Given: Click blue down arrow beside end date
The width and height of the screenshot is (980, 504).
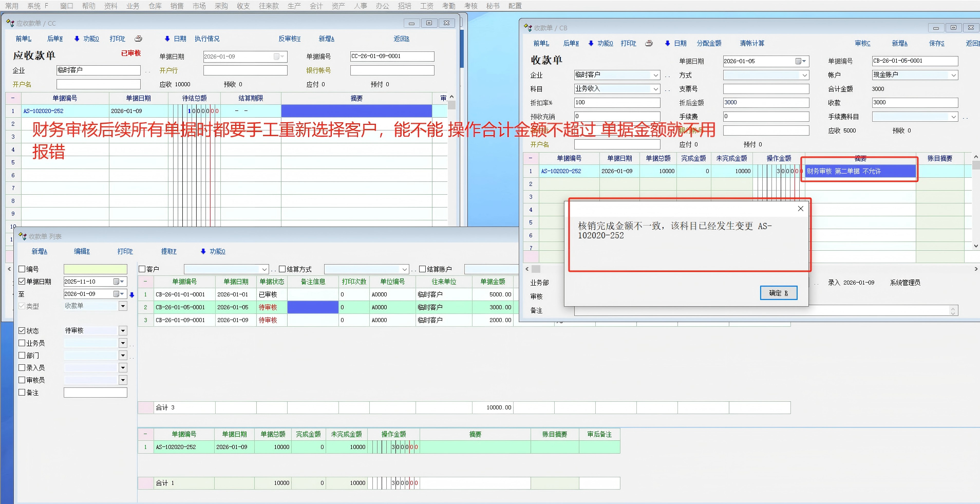Looking at the screenshot, I should click(x=132, y=295).
